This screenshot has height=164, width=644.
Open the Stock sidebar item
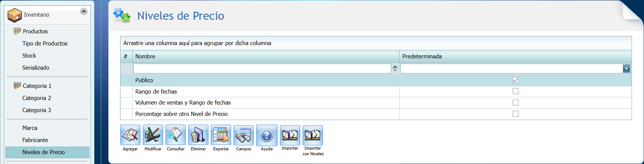29,56
